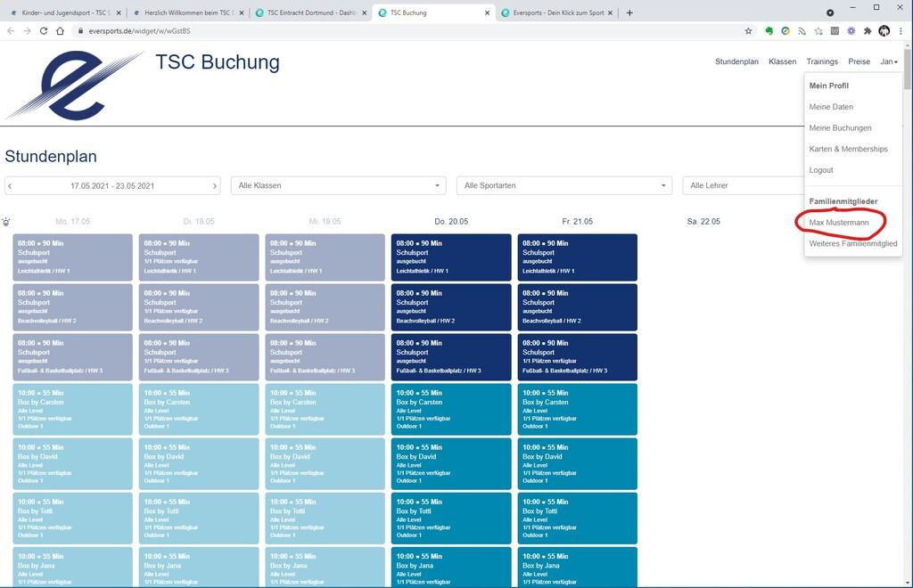Select family member Max Mustermann
Image resolution: width=913 pixels, height=588 pixels.
(838, 222)
